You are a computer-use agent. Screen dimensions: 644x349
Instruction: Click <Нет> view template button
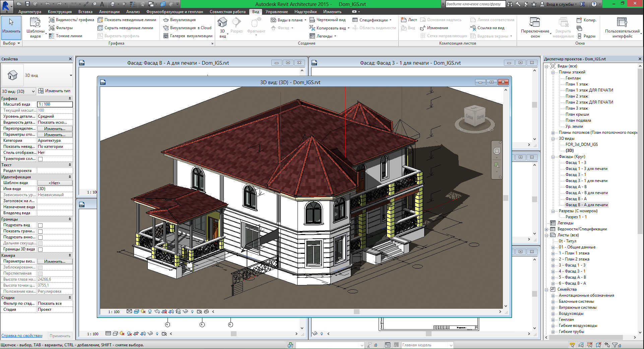(x=55, y=183)
